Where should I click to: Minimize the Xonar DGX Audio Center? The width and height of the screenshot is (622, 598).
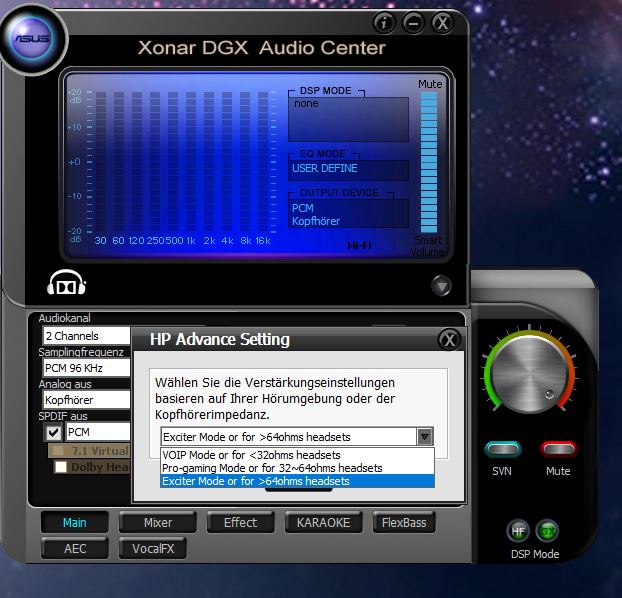413,23
